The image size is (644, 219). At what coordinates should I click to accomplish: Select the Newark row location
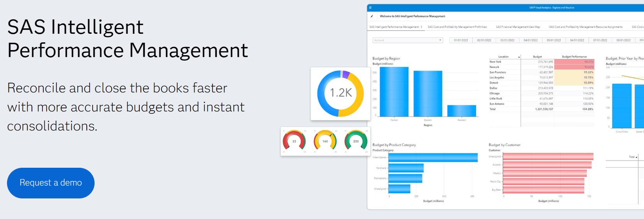click(494, 67)
